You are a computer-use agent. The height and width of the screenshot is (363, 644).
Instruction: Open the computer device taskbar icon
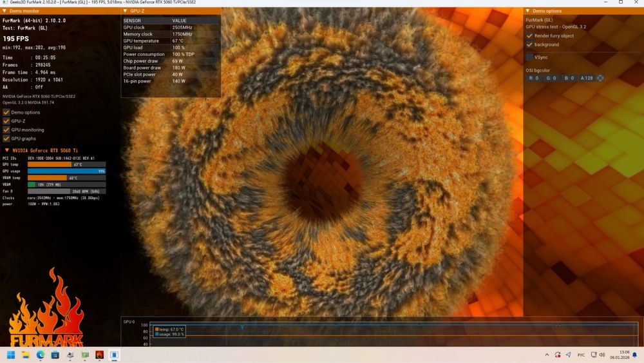pos(70,355)
